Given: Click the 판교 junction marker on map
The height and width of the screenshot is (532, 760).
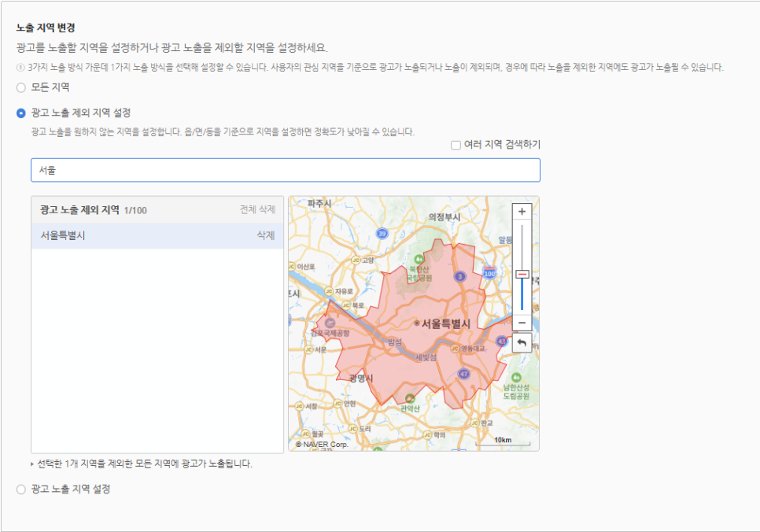Looking at the screenshot, I should 475,423.
